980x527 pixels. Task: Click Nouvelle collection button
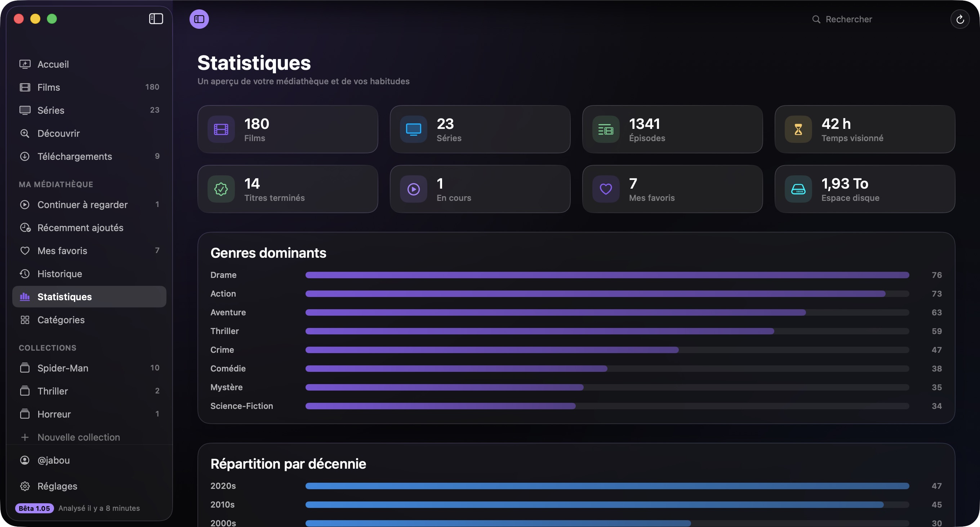click(89, 437)
